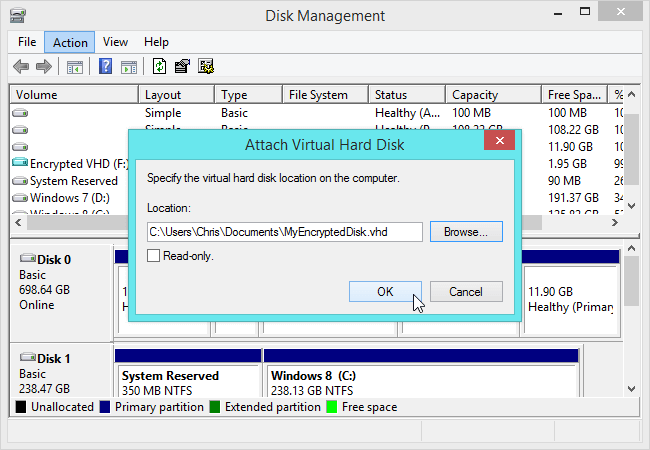650x450 pixels.
Task: Open the File menu
Action: tap(27, 42)
